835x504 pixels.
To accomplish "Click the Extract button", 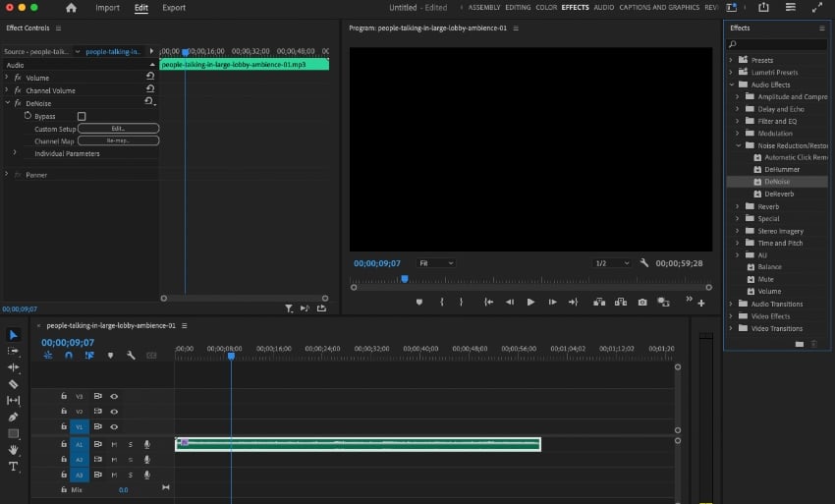I will 621,302.
